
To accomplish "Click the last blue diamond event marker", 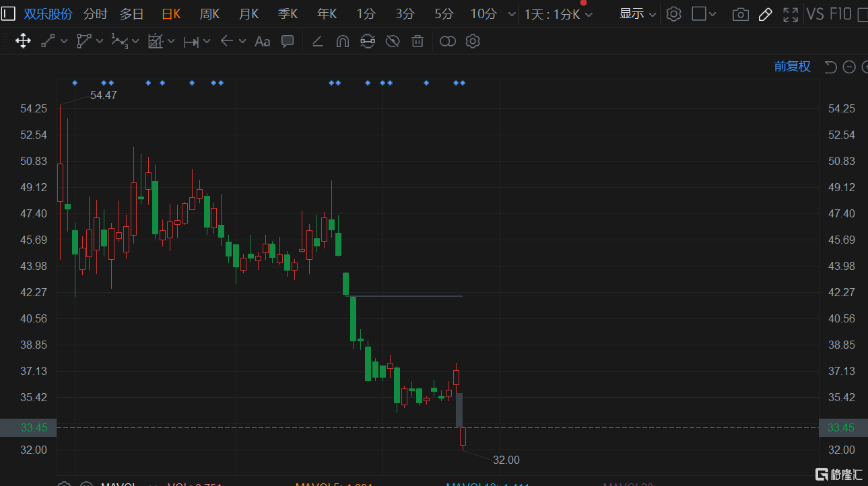I will click(x=463, y=83).
